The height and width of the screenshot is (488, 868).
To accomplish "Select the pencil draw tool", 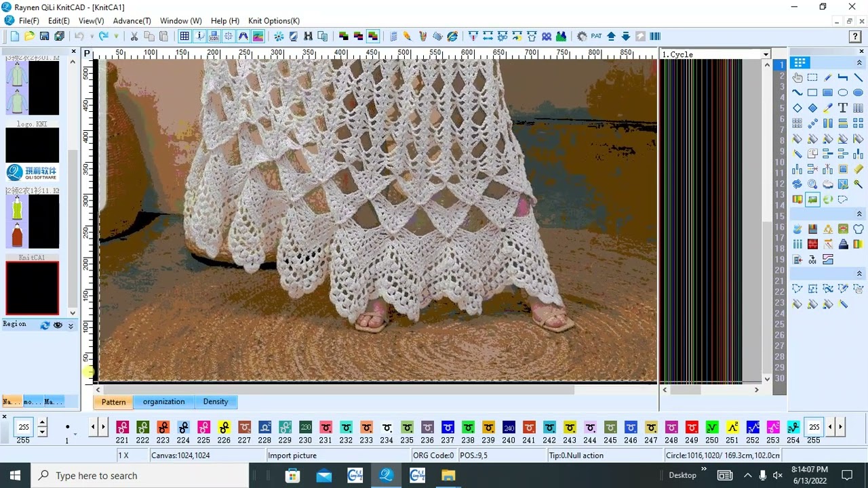I will (827, 77).
